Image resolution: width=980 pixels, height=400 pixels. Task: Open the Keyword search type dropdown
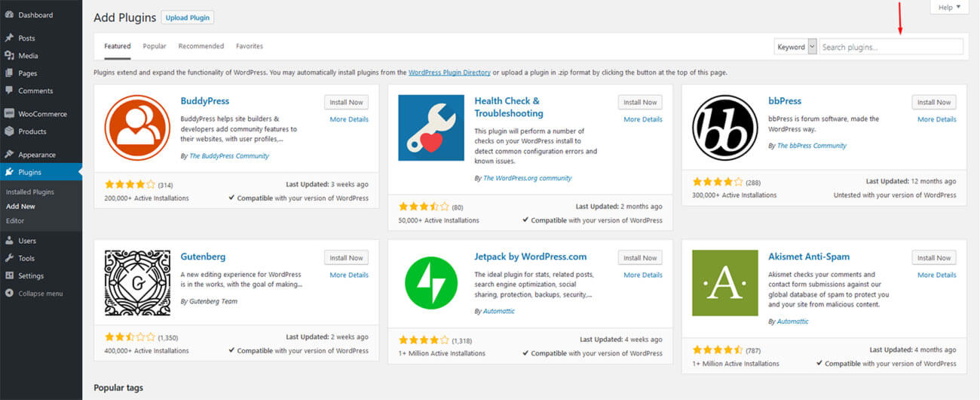[x=795, y=47]
